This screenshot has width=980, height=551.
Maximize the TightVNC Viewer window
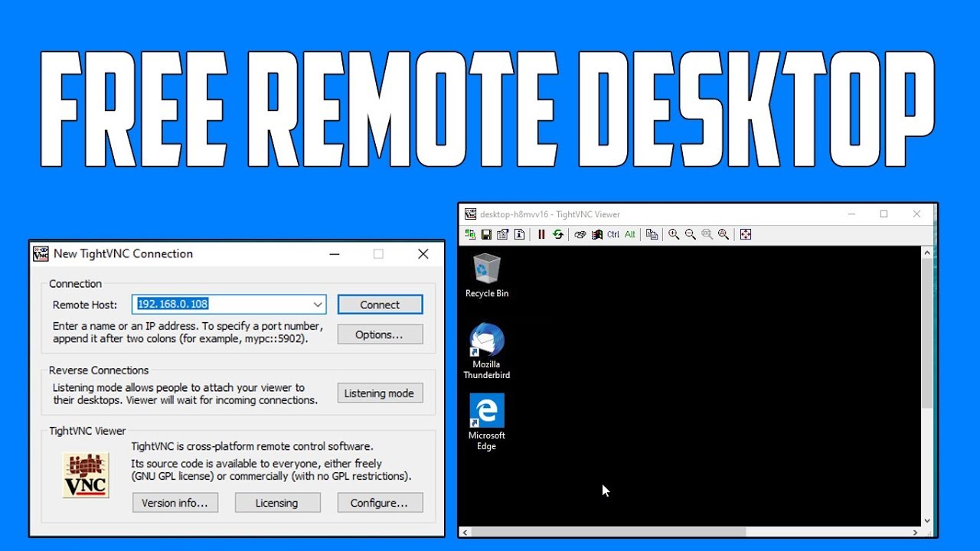884,214
